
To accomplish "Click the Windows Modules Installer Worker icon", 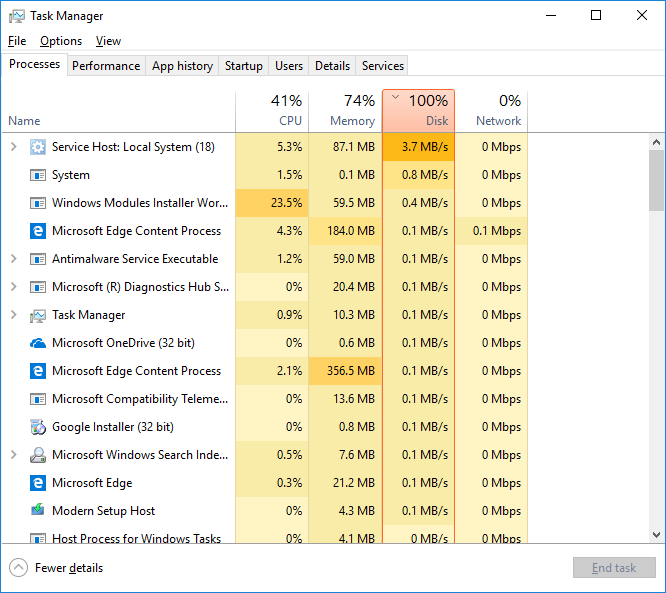I will click(x=38, y=203).
